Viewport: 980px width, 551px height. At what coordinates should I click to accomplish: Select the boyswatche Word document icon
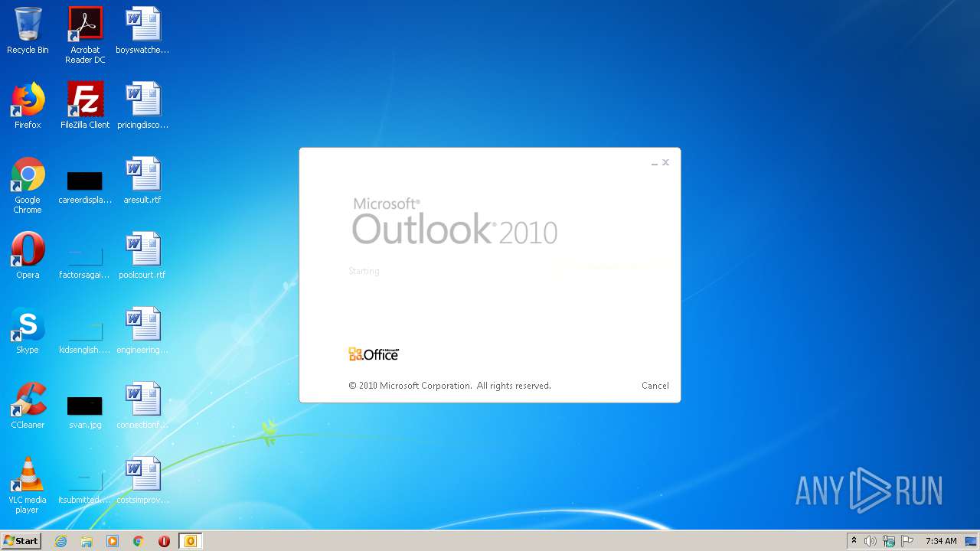click(142, 31)
